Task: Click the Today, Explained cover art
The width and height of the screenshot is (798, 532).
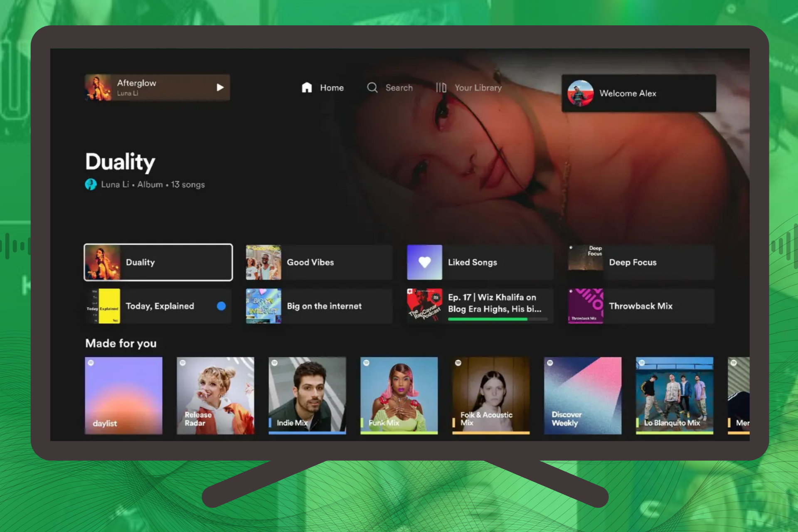Action: [x=103, y=306]
